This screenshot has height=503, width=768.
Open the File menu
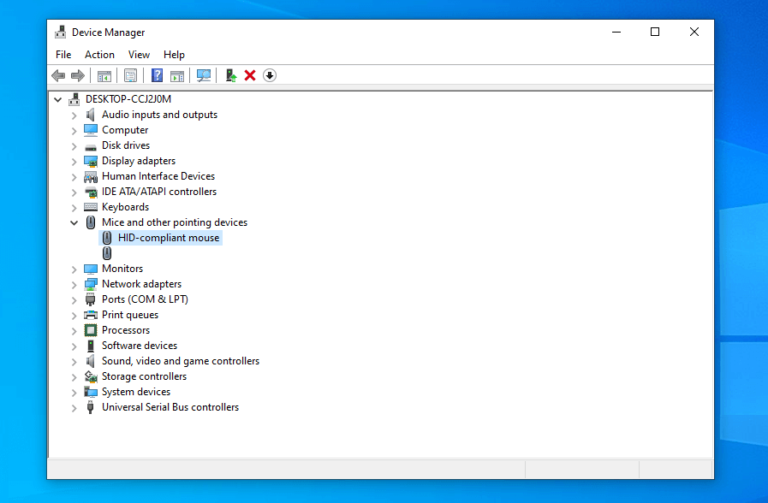(x=63, y=54)
